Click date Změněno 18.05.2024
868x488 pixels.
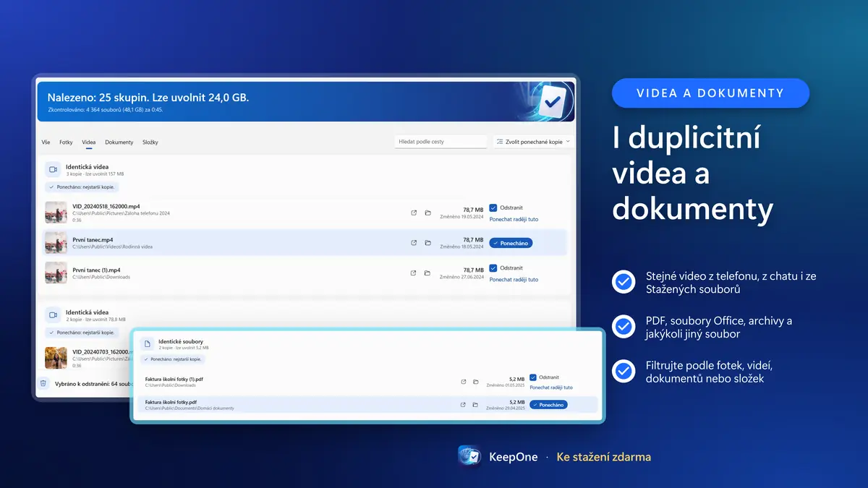[461, 247]
